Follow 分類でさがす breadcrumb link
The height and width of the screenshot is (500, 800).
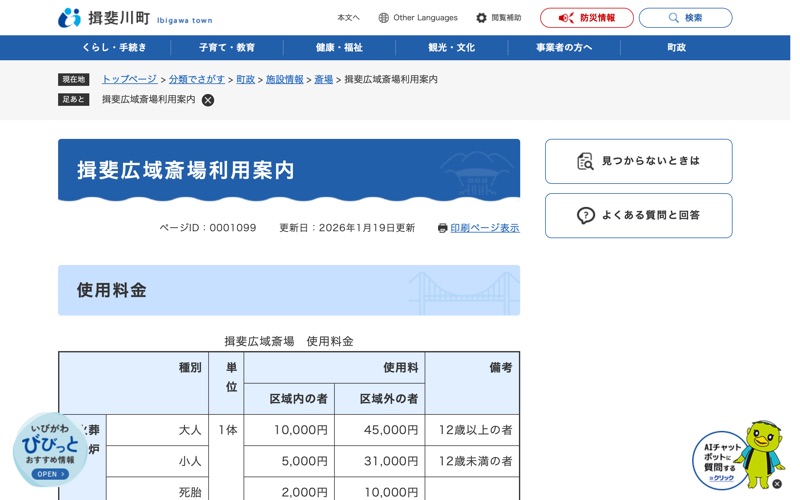[x=197, y=79]
